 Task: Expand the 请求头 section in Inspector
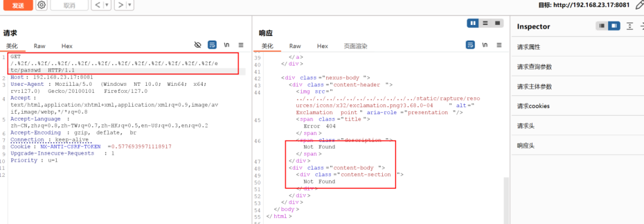pos(577,126)
